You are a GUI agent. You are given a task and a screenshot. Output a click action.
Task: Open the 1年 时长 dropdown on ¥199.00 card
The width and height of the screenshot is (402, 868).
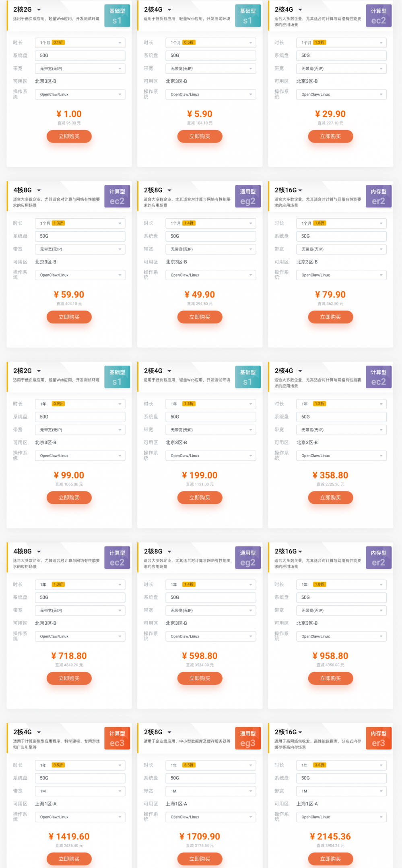click(210, 404)
